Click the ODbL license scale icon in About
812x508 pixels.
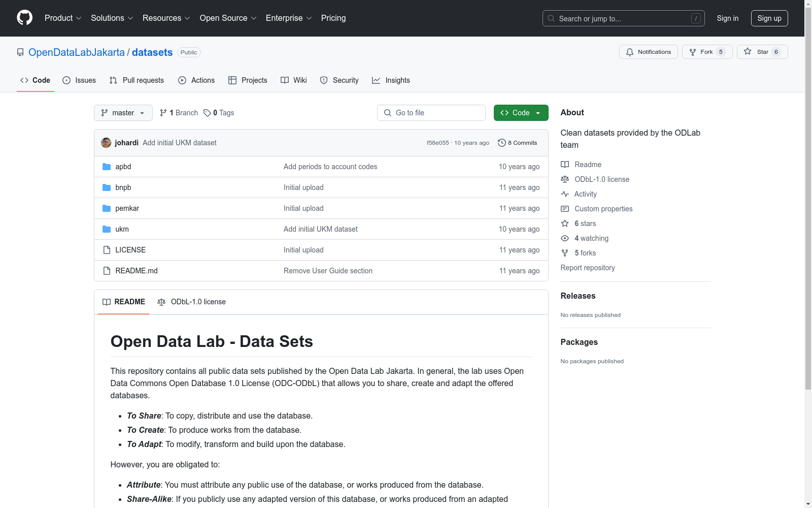click(565, 179)
